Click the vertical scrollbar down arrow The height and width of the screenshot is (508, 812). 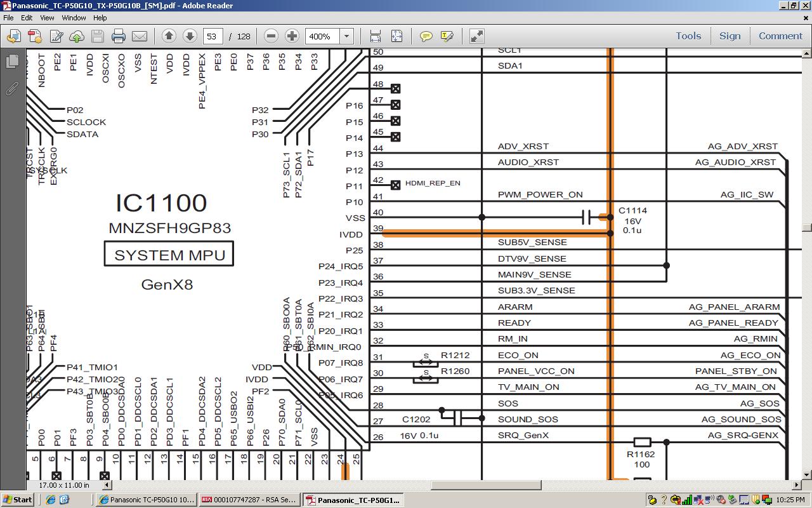(807, 474)
